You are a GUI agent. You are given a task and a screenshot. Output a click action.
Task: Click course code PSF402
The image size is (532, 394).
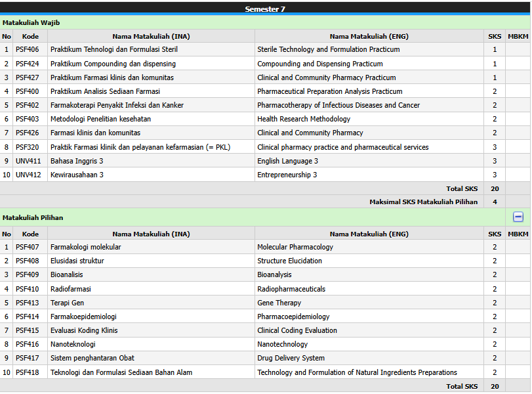(27, 105)
